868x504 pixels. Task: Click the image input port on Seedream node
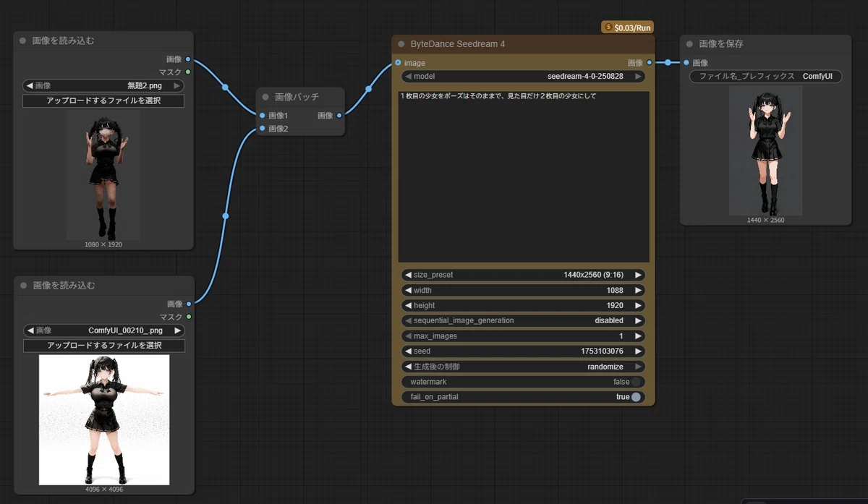pos(398,63)
